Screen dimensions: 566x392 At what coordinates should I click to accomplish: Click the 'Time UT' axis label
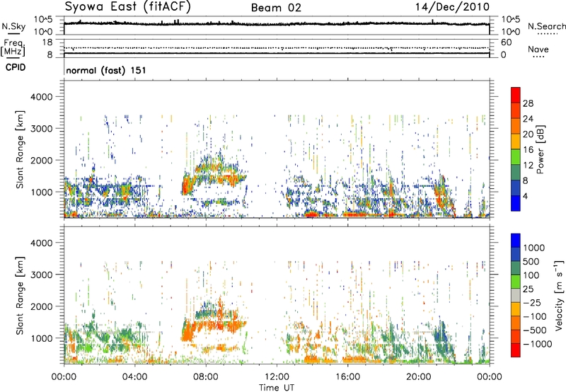click(x=277, y=388)
